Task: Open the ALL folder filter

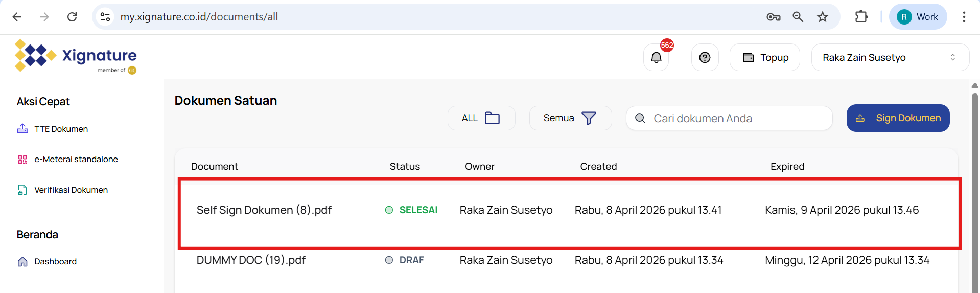Action: click(481, 118)
